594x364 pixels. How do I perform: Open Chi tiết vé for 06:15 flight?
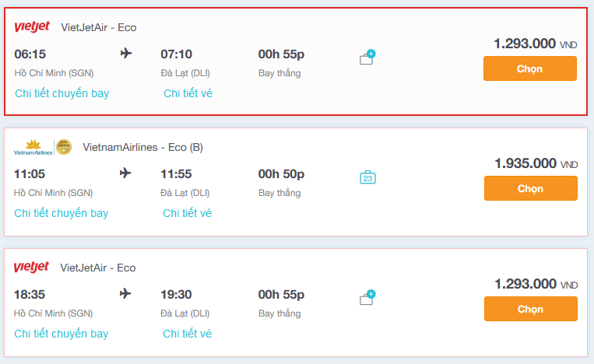[188, 93]
